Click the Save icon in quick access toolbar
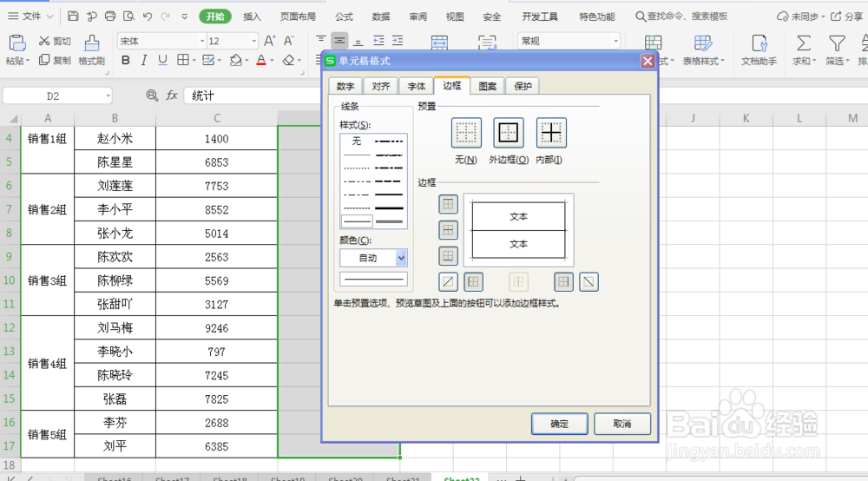868x481 pixels. (73, 16)
